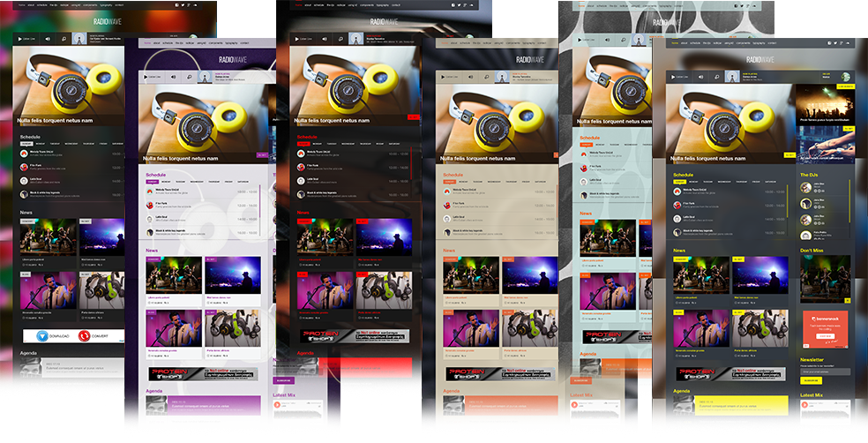Click Download button in black theme

[x=54, y=336]
